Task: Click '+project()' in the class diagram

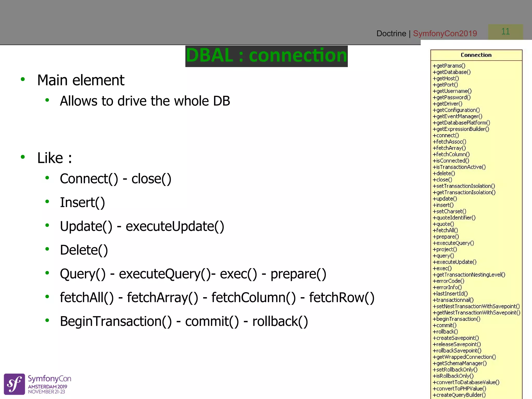Action: 445,249
